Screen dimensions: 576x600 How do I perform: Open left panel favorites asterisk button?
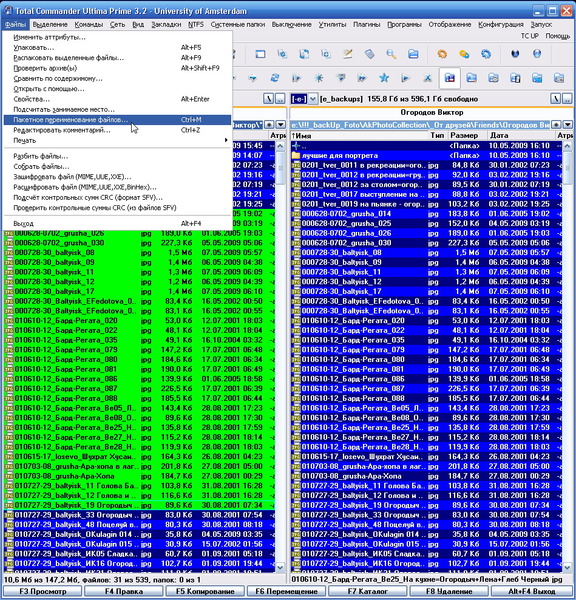(269, 125)
